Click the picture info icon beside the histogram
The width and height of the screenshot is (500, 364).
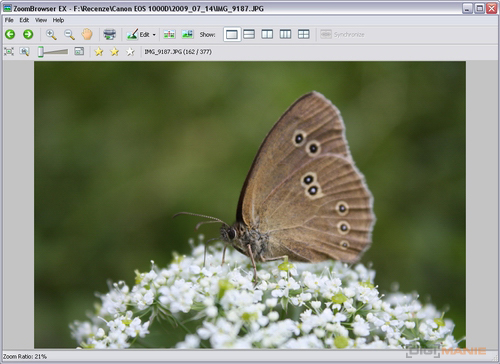click(187, 34)
